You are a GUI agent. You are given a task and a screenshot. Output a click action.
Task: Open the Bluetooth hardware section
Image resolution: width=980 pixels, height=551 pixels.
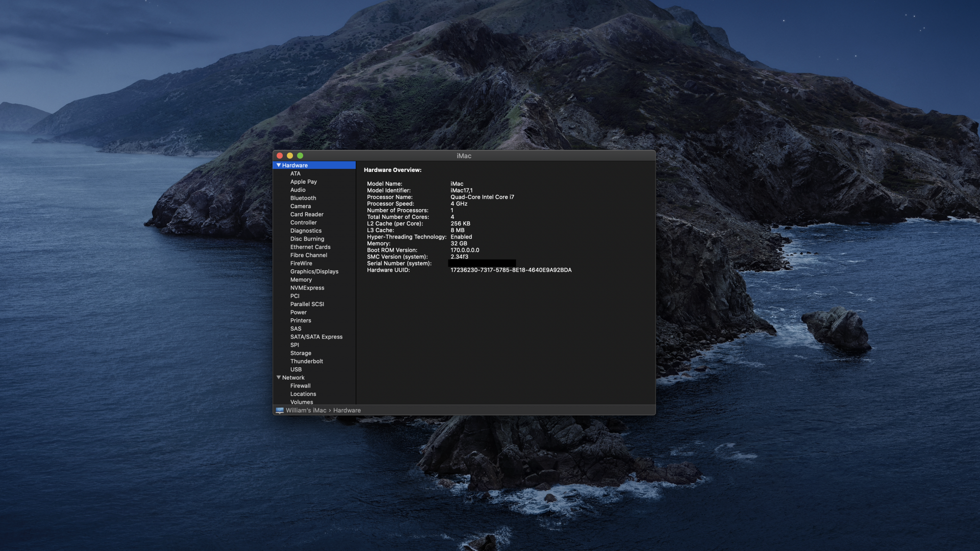(x=303, y=198)
